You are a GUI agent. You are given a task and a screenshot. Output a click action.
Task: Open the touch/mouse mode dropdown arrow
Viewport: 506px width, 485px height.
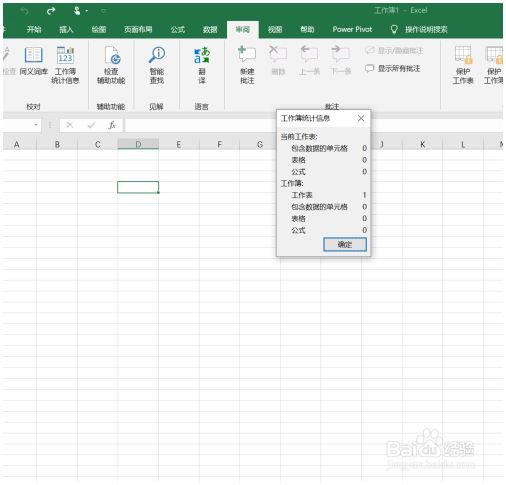pyautogui.click(x=87, y=11)
